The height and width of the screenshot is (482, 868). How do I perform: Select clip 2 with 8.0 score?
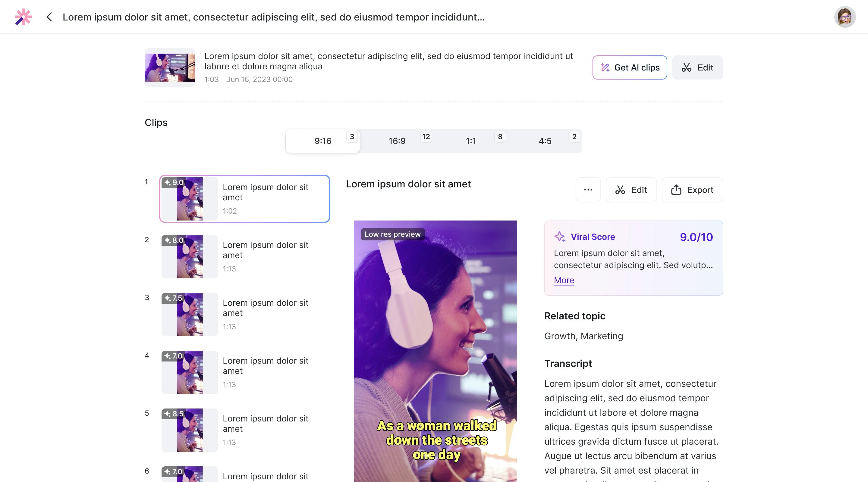coord(244,257)
